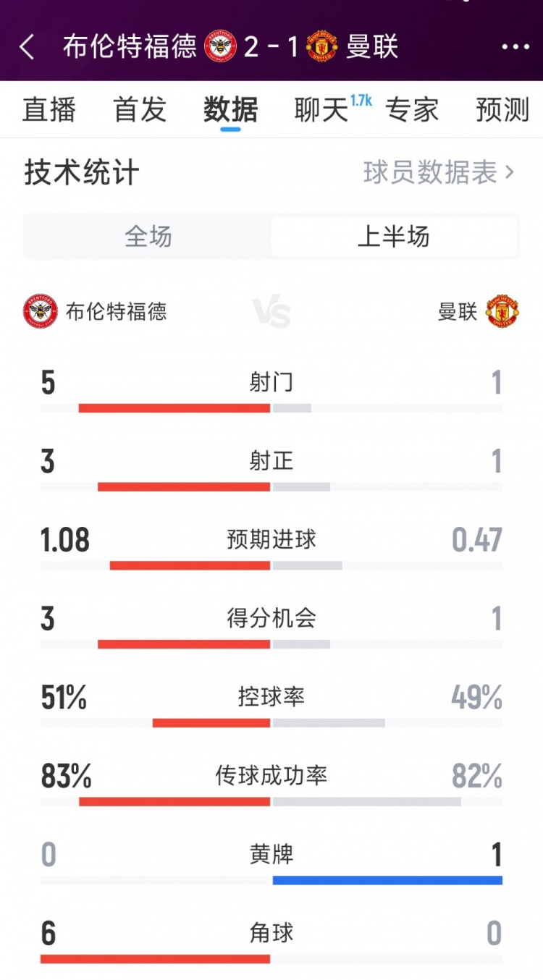Switch to the 直播 tab
The image size is (543, 980).
click(x=49, y=110)
